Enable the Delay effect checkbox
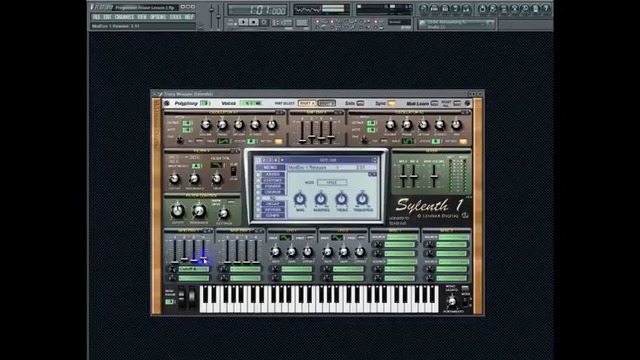The height and width of the screenshot is (360, 640). pos(258,204)
